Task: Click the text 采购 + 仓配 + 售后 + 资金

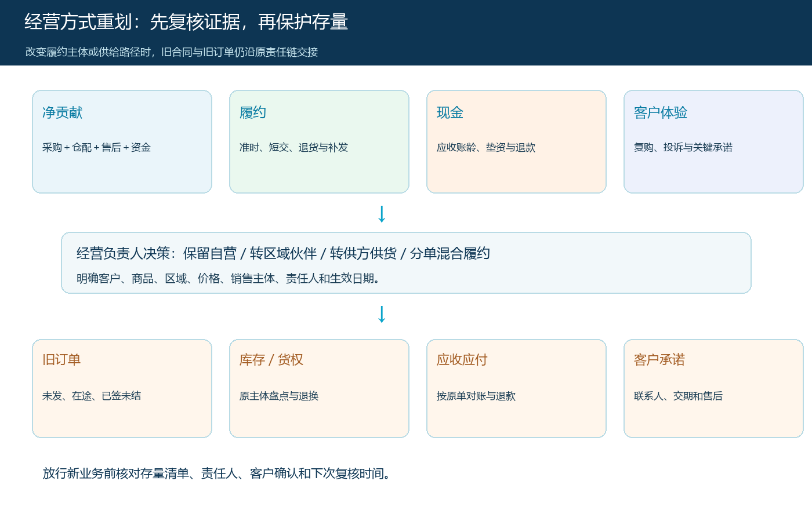Action: [96, 147]
